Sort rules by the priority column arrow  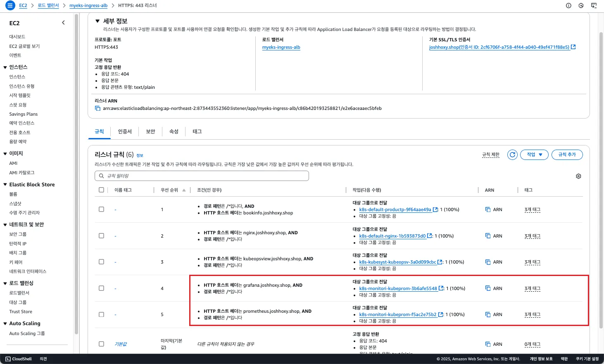click(184, 190)
